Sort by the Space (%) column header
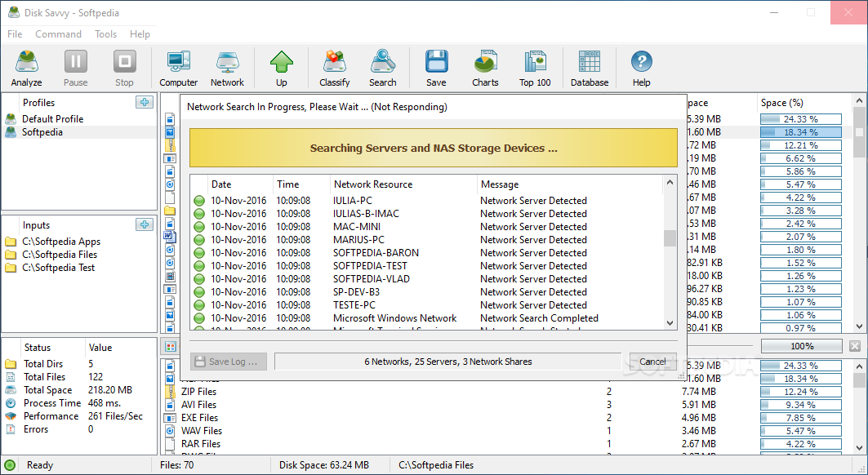This screenshot has width=868, height=475. pyautogui.click(x=803, y=102)
